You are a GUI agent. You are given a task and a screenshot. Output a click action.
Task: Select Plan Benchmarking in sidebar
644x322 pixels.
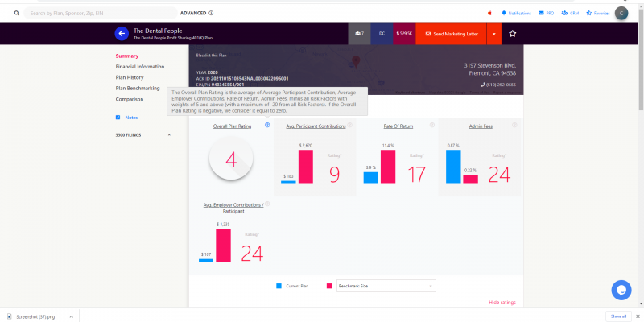[138, 89]
